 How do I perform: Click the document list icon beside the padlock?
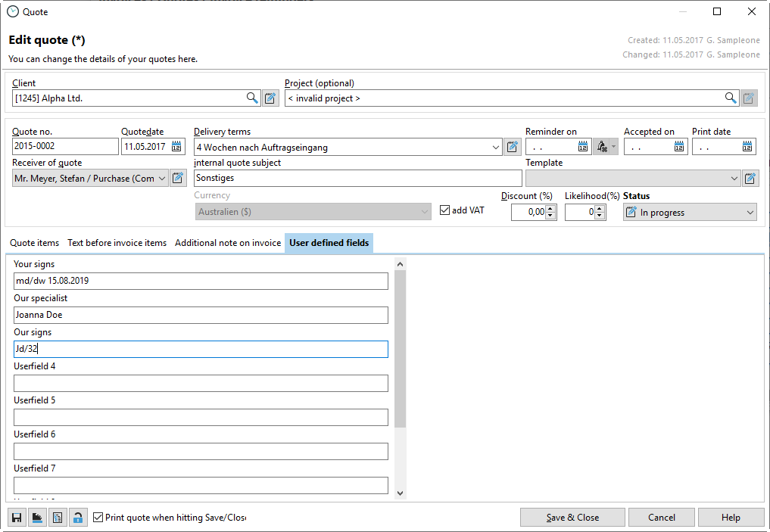[x=58, y=518]
